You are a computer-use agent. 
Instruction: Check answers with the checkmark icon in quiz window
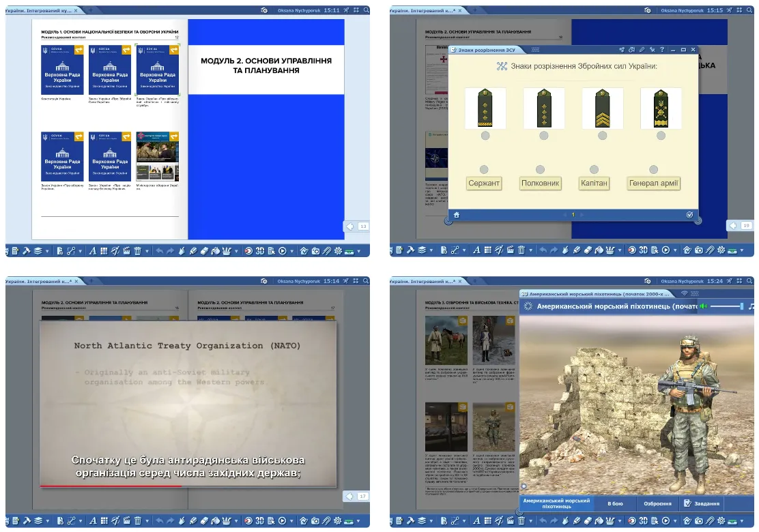pyautogui.click(x=690, y=215)
